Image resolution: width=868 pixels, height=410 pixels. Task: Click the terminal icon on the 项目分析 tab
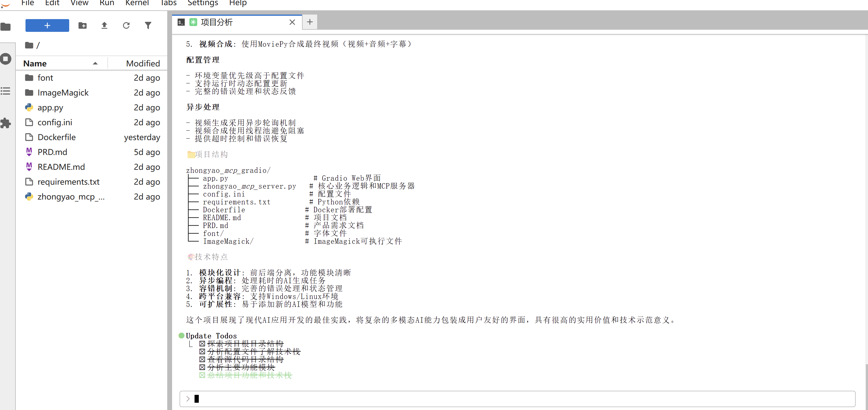point(181,22)
